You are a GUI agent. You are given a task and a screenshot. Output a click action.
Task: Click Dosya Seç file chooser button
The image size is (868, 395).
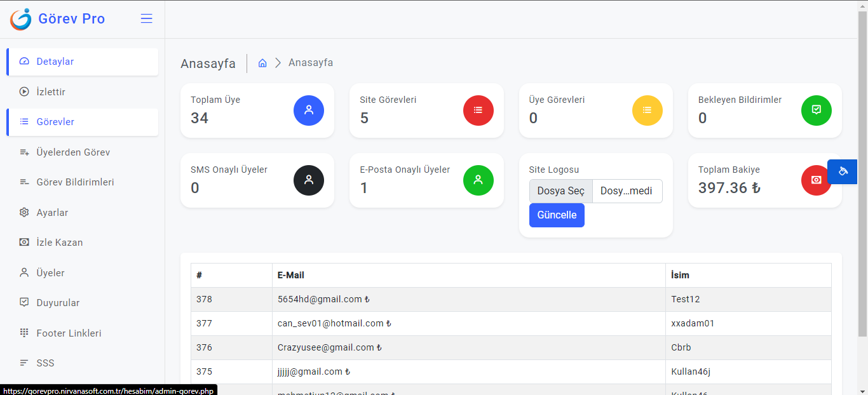pyautogui.click(x=561, y=191)
